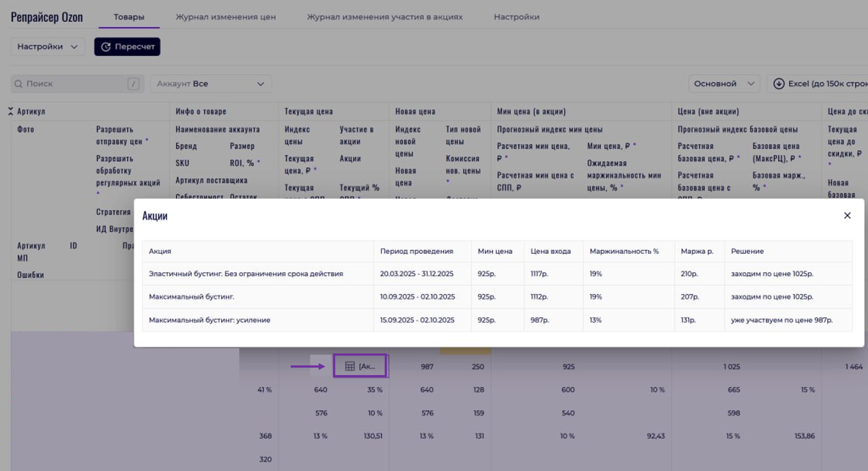Screen dimensions: 868x471
Task: Switch to the Журнал изменения цен tab
Action: coord(226,17)
